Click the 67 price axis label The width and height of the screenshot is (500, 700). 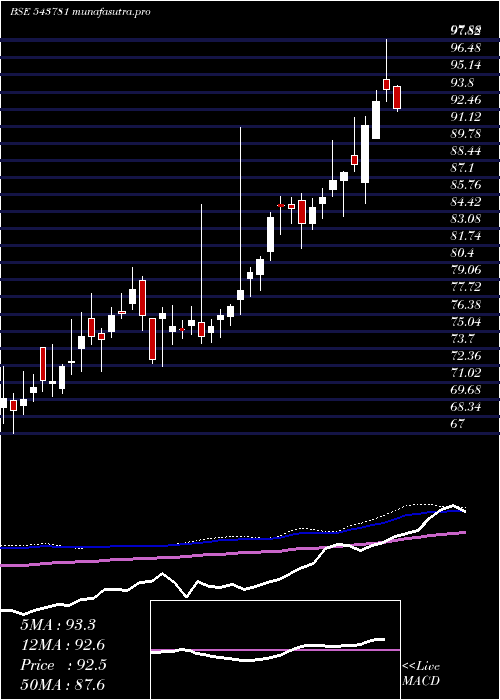[458, 424]
